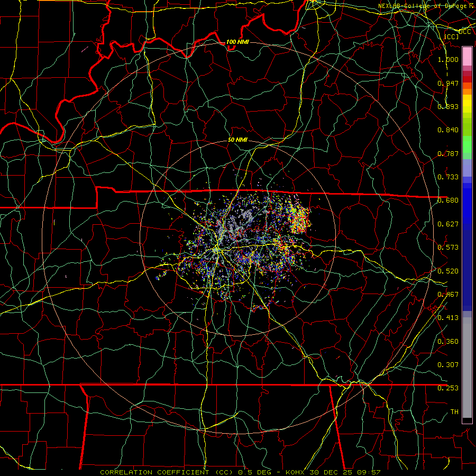The width and height of the screenshot is (476, 476).
Task: Click the 1.000 value on the legend
Action: click(x=448, y=59)
